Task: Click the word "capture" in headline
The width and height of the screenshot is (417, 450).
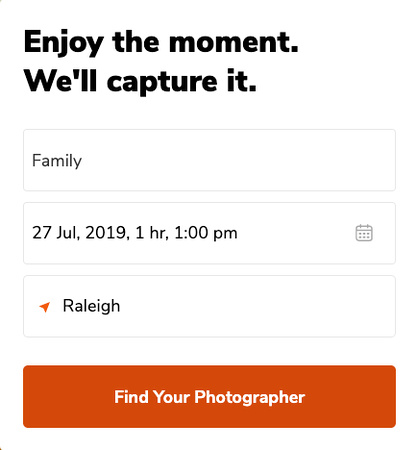Action: (162, 83)
